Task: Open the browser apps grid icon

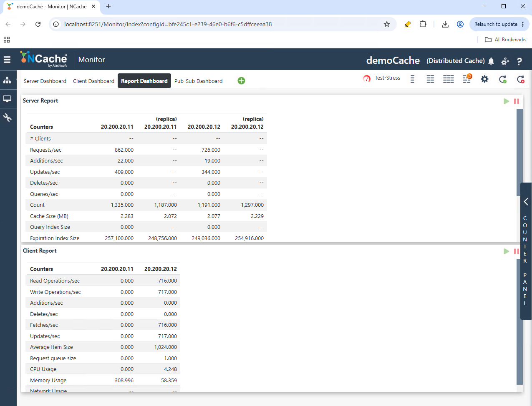Action: click(x=7, y=40)
